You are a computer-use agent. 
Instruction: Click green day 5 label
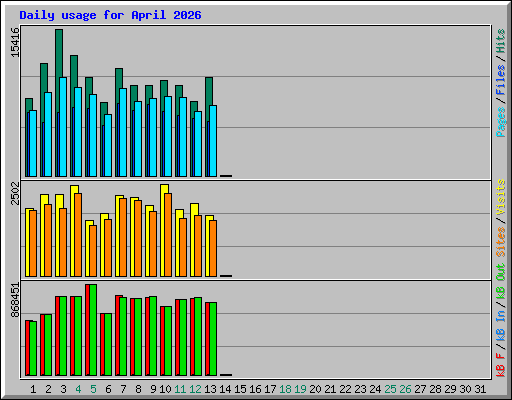click(x=93, y=389)
